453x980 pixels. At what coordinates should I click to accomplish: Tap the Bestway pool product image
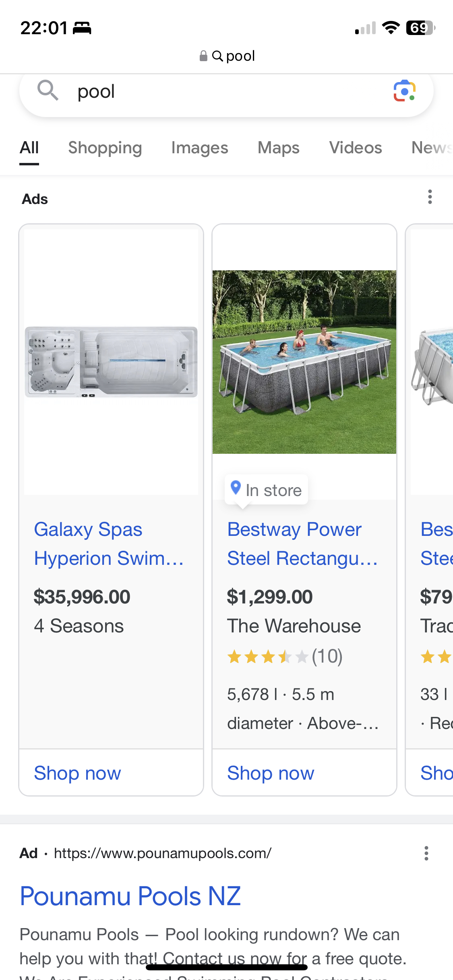pyautogui.click(x=304, y=362)
